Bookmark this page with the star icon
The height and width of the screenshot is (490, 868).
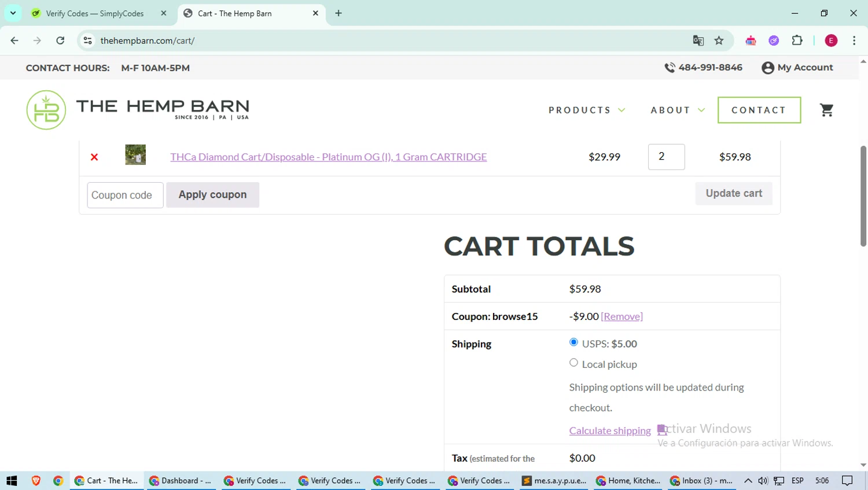click(719, 40)
